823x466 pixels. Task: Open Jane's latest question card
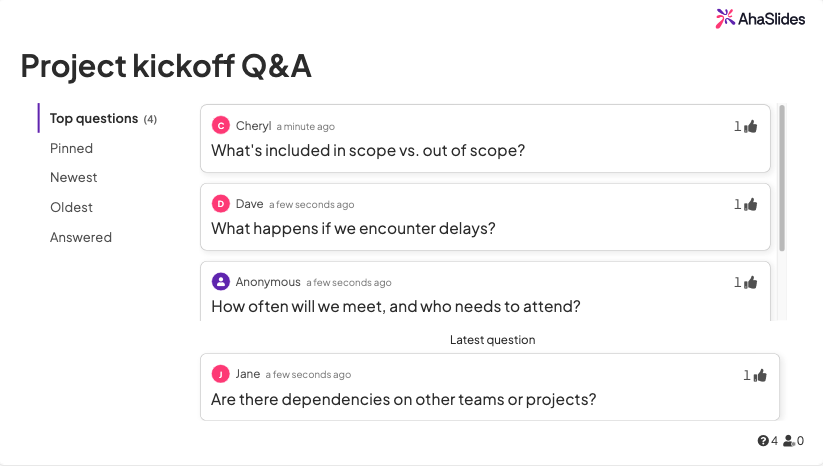[x=490, y=387]
